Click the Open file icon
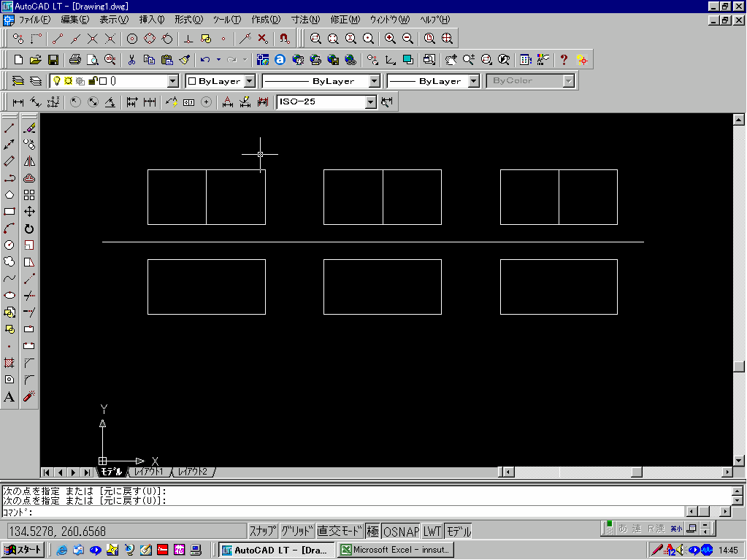This screenshot has width=747, height=560. pos(35,60)
